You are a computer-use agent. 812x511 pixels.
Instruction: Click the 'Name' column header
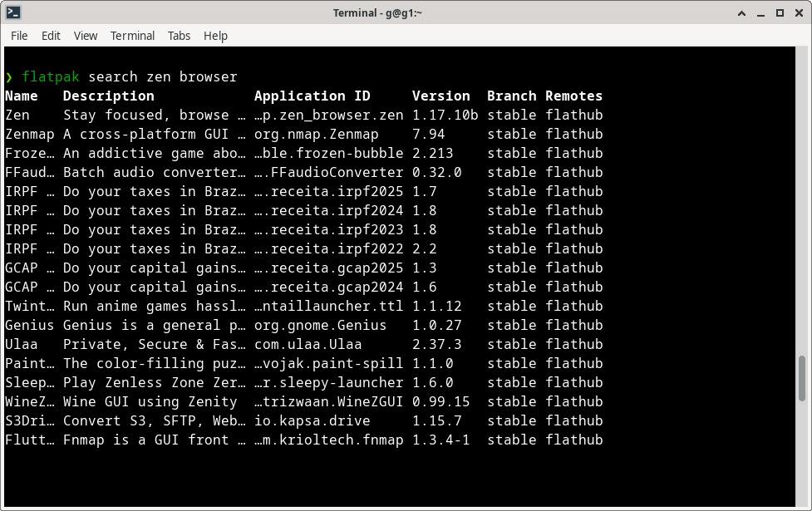tap(22, 96)
